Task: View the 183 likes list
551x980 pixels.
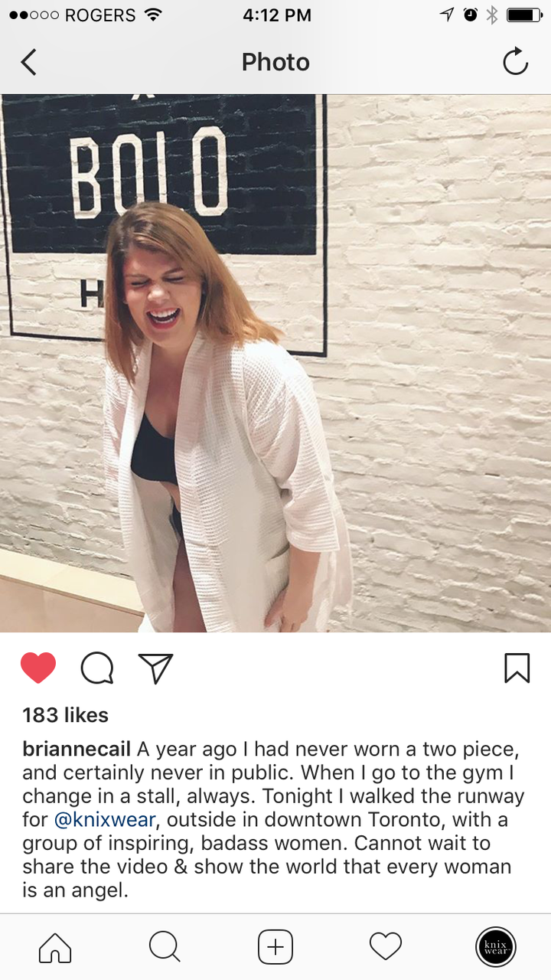Action: [x=66, y=715]
